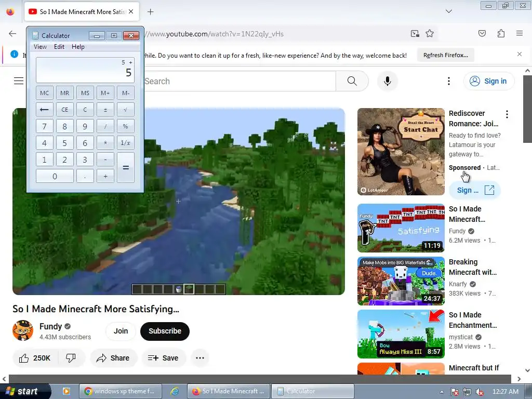Click the muted volume tray icon
532x399 pixels.
point(479,392)
